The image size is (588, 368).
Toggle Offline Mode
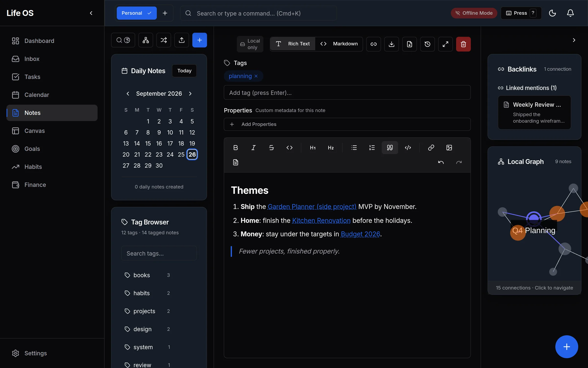coord(474,13)
